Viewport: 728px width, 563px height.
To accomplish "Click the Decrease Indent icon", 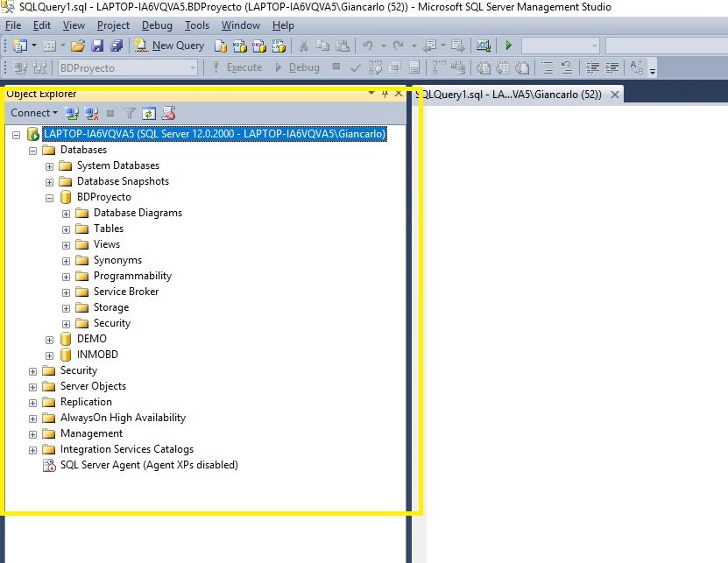I will [592, 67].
